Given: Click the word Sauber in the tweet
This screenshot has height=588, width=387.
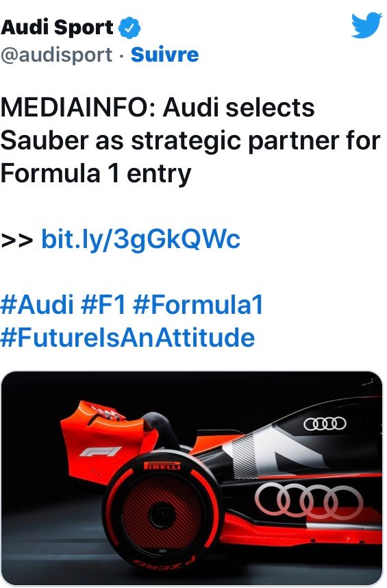Looking at the screenshot, I should pyautogui.click(x=45, y=140).
